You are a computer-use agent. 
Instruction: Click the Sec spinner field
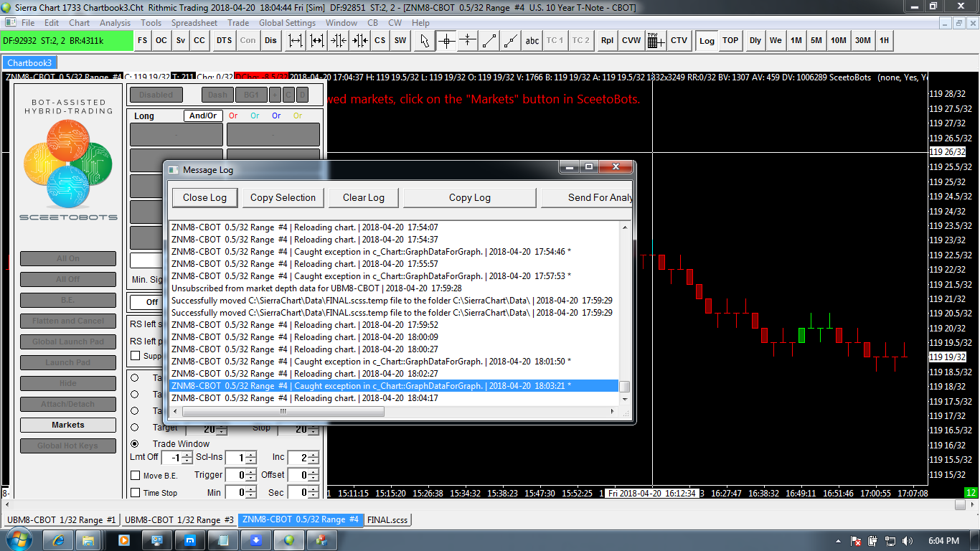303,492
